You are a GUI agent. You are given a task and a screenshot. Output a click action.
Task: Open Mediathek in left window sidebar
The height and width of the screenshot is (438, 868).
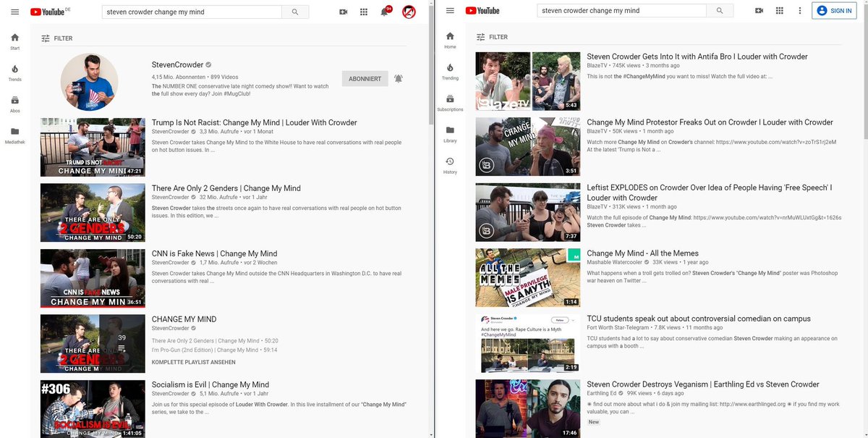15,135
